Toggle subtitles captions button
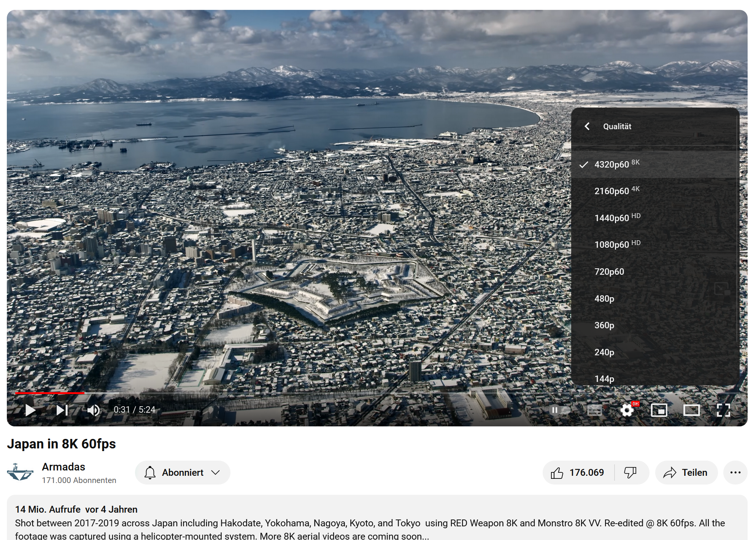This screenshot has width=756, height=540. (594, 410)
